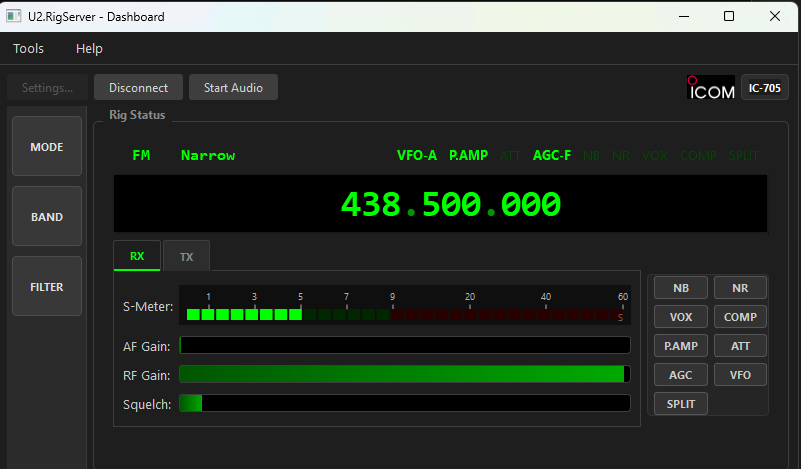801x469 pixels.
Task: Maximize the Dashboard window
Action: point(729,16)
